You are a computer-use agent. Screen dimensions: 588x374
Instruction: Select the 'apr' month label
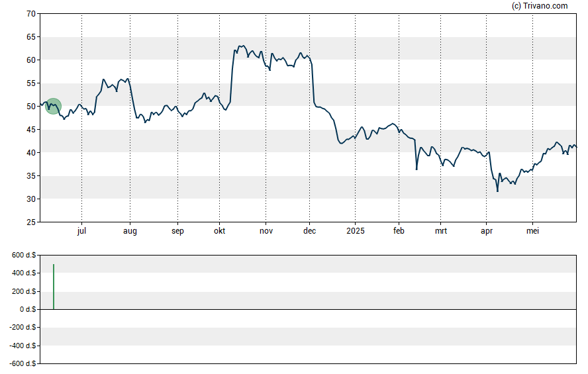487,231
